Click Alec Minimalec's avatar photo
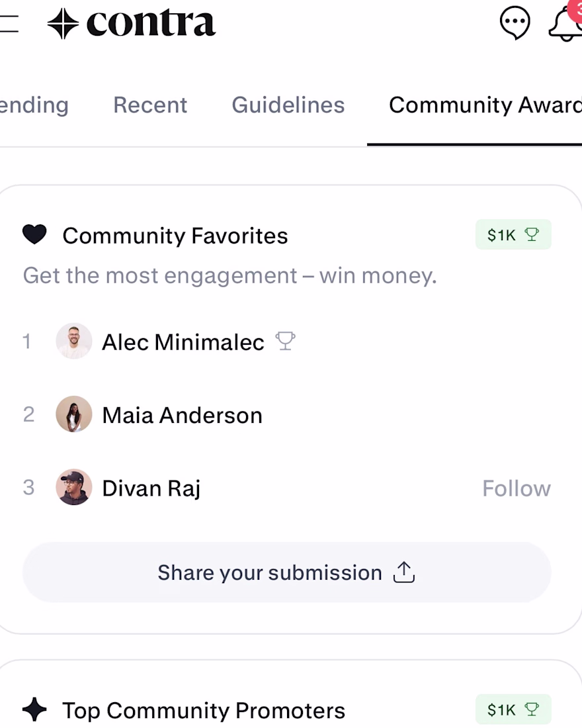 pos(74,341)
